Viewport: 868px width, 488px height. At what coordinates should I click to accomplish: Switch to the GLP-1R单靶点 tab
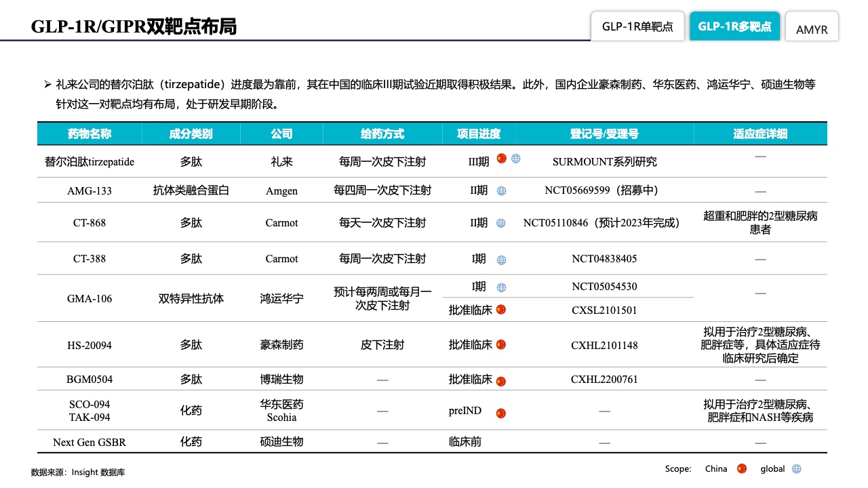[x=637, y=26]
